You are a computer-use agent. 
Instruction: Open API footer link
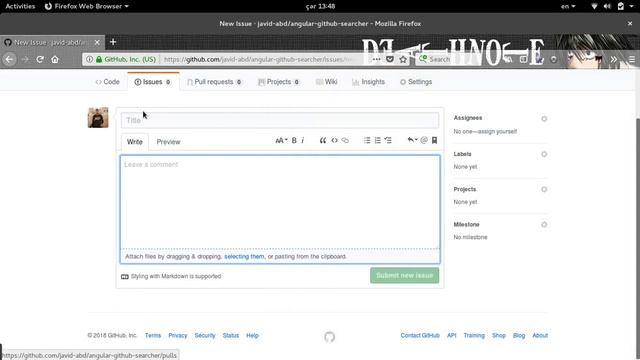(x=451, y=336)
